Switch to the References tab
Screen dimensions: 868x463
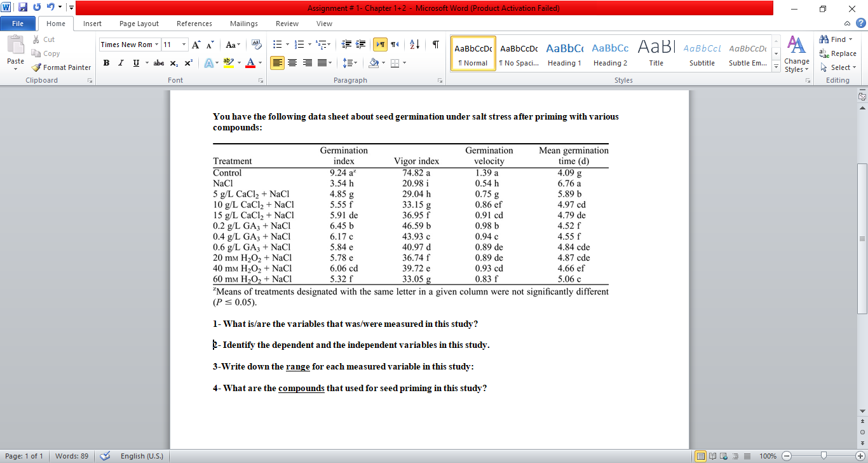194,24
